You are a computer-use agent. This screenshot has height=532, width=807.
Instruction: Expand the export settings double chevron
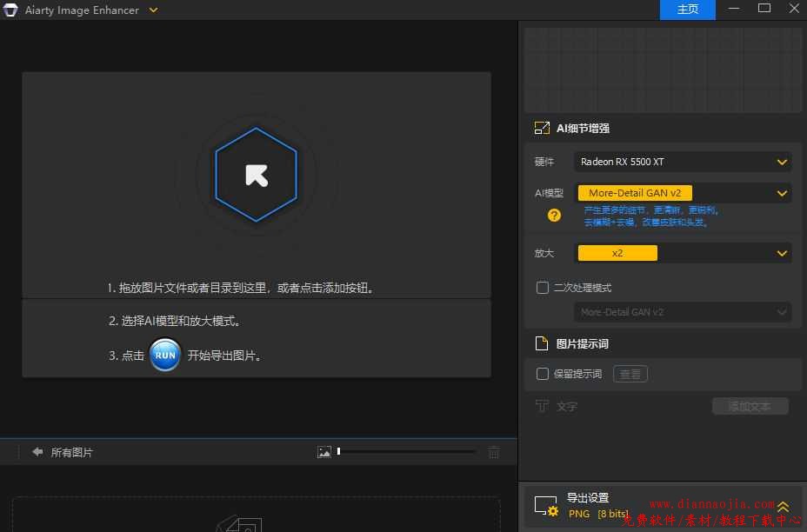(783, 506)
